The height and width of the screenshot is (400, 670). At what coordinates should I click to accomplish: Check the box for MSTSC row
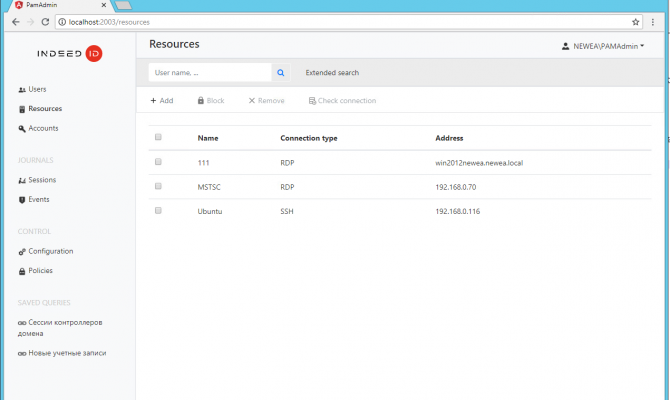tap(158, 186)
